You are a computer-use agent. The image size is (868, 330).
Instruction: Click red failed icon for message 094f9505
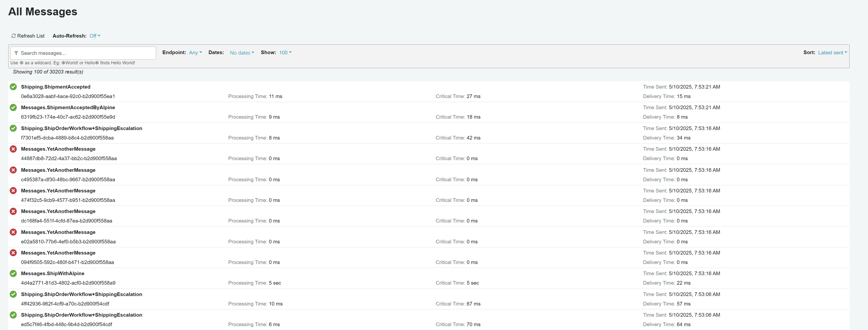(13, 253)
